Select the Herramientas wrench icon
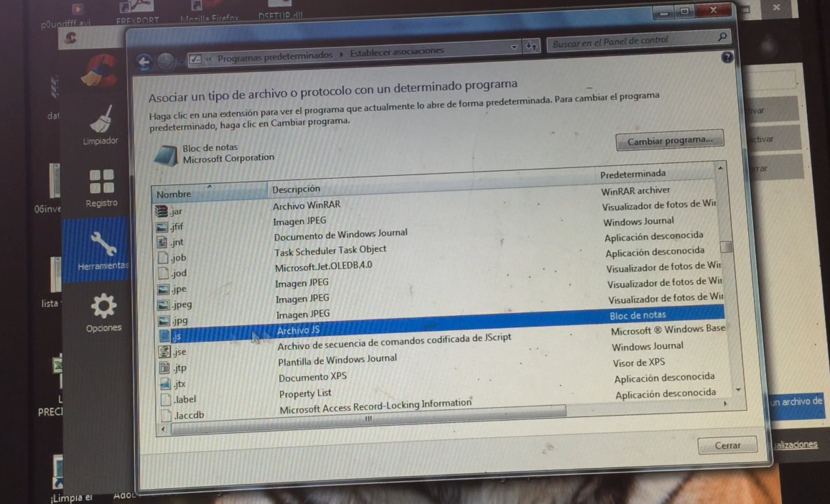This screenshot has height=504, width=830. [101, 245]
